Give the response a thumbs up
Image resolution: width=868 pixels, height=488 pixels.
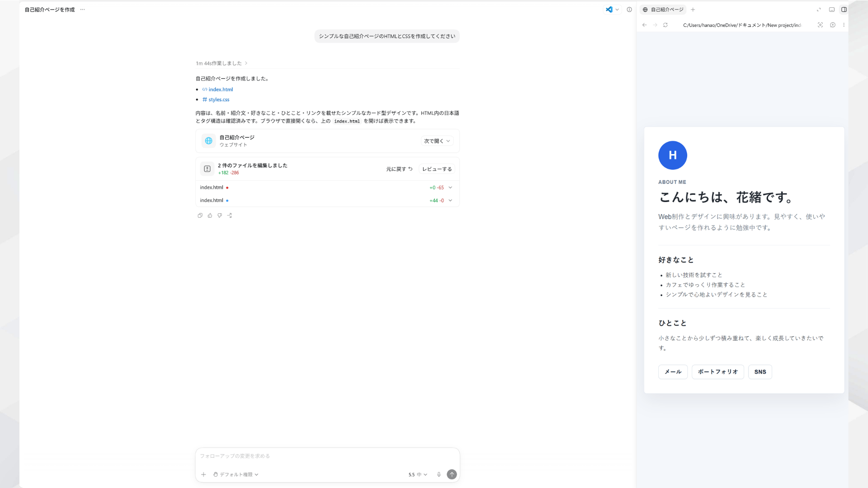coord(210,216)
